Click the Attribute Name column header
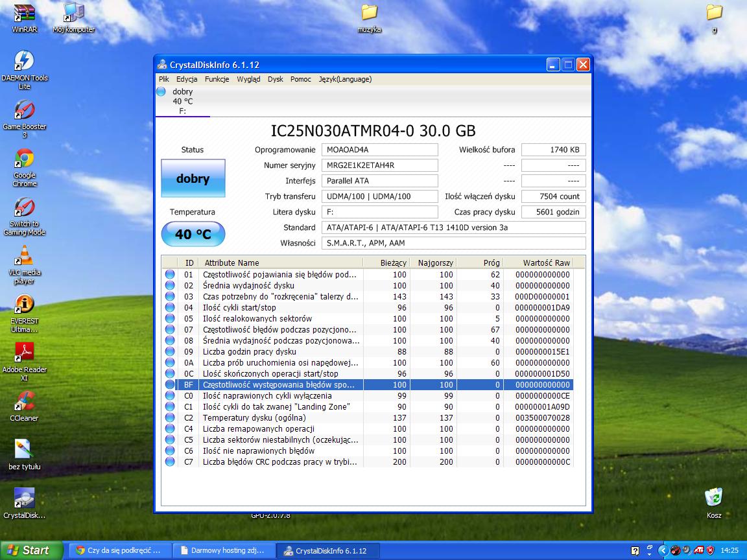The width and height of the screenshot is (747, 560). [281, 262]
